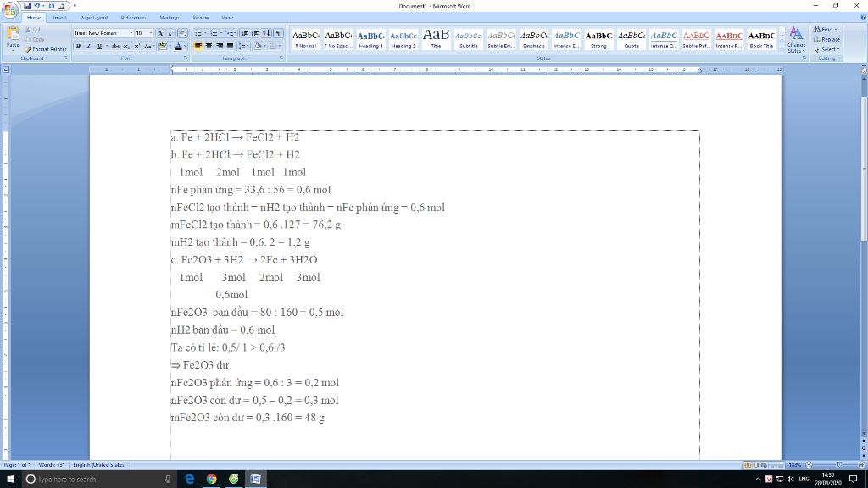Open the Office Button menu
The width and height of the screenshot is (868, 488).
[x=10, y=8]
